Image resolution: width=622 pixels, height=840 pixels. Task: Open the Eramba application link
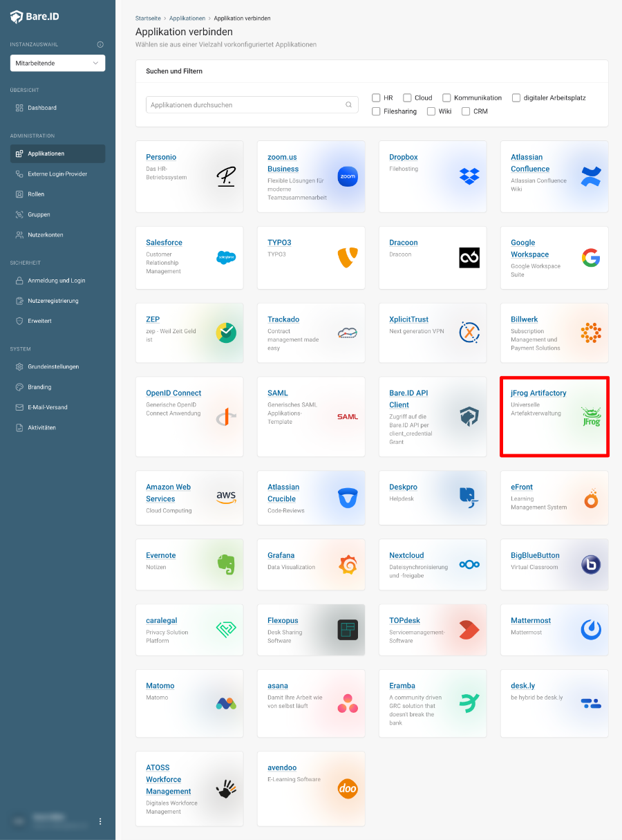point(402,686)
